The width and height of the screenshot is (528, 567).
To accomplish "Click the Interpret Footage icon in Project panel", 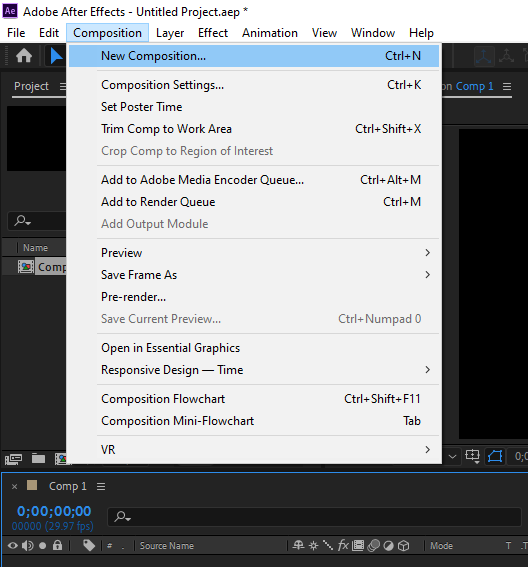I will 13,459.
